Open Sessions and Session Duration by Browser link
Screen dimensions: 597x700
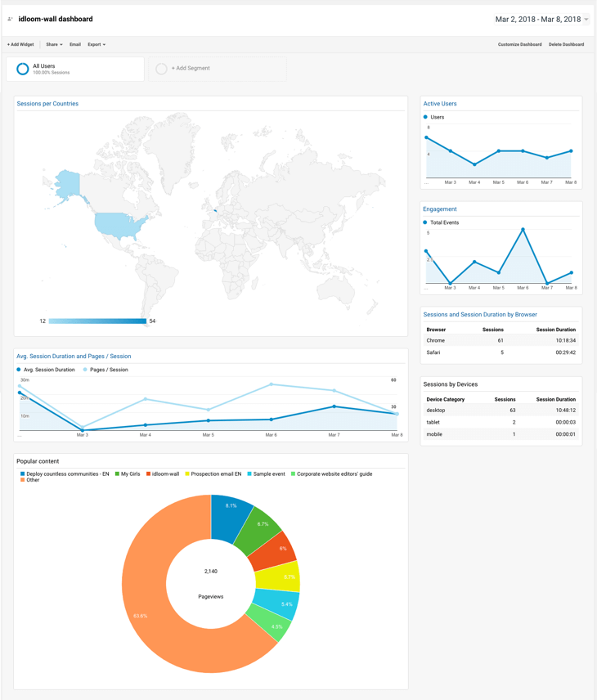pyautogui.click(x=480, y=314)
